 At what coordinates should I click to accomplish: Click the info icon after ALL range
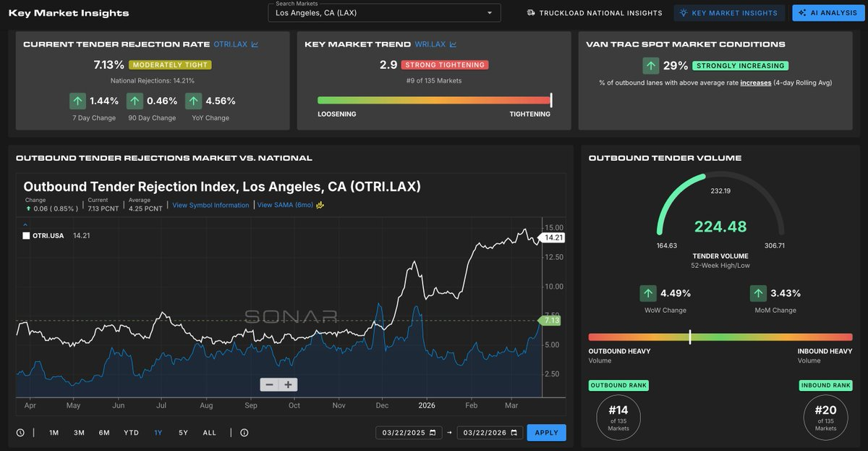[244, 433]
